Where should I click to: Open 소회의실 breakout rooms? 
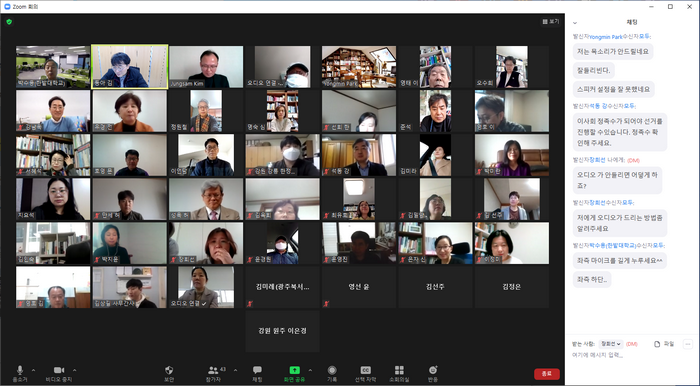pos(399,374)
